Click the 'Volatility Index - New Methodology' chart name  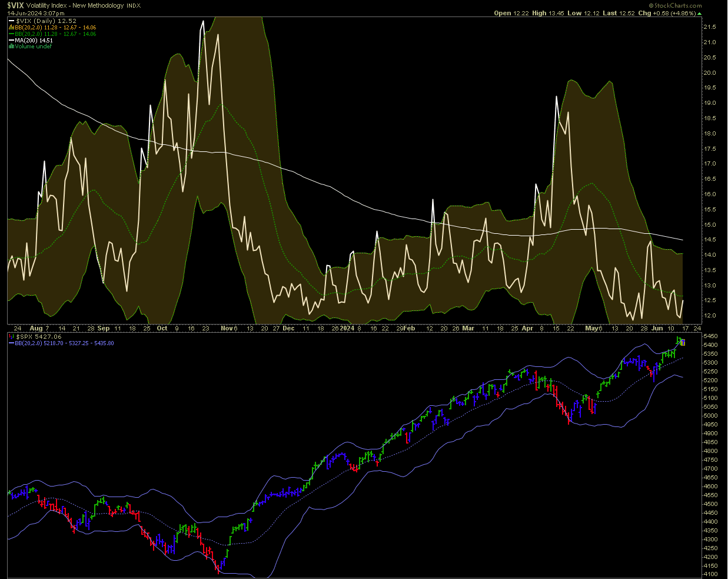[75, 5]
